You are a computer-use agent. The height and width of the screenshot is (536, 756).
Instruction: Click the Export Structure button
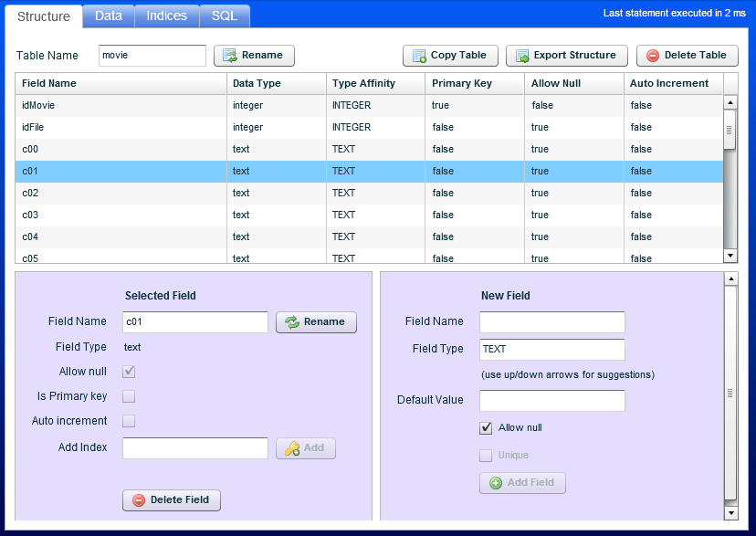click(566, 56)
